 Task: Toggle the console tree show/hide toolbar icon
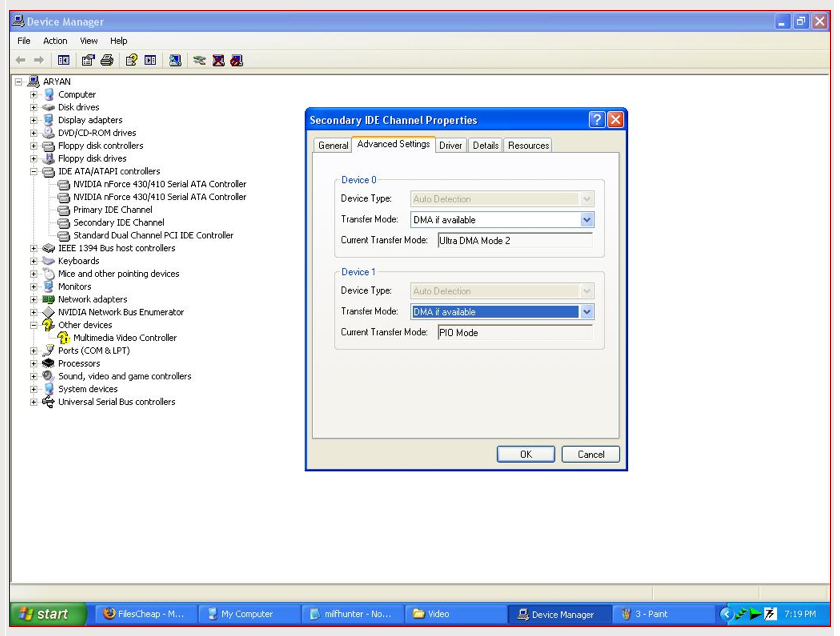[63, 60]
